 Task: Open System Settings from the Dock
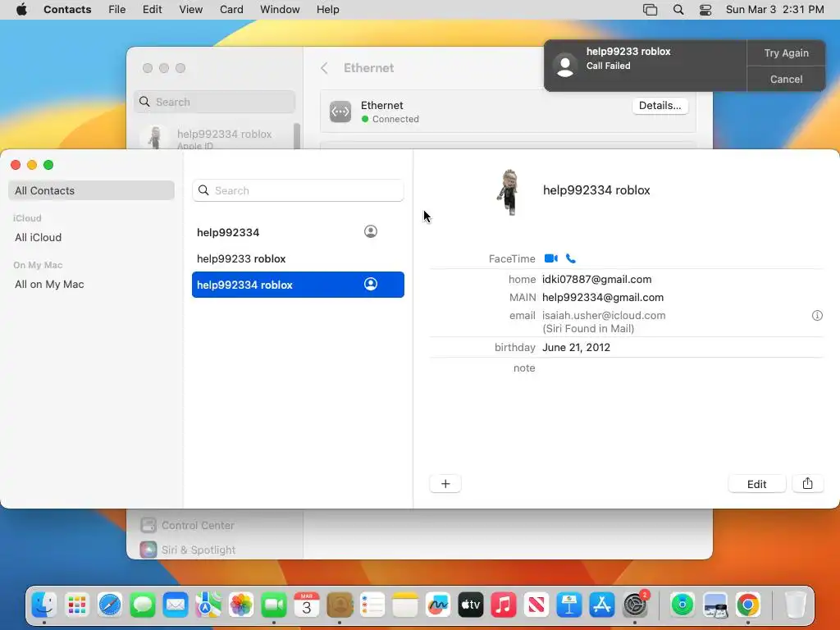[x=636, y=605]
